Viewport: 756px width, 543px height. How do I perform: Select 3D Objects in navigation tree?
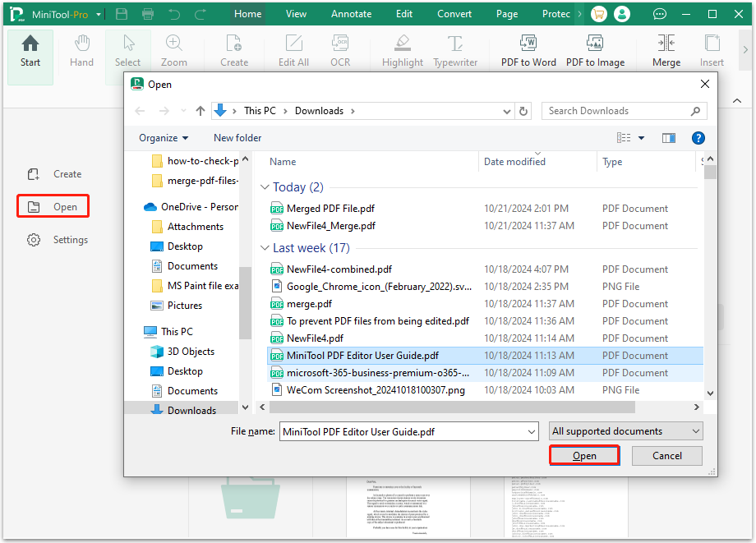(182, 352)
